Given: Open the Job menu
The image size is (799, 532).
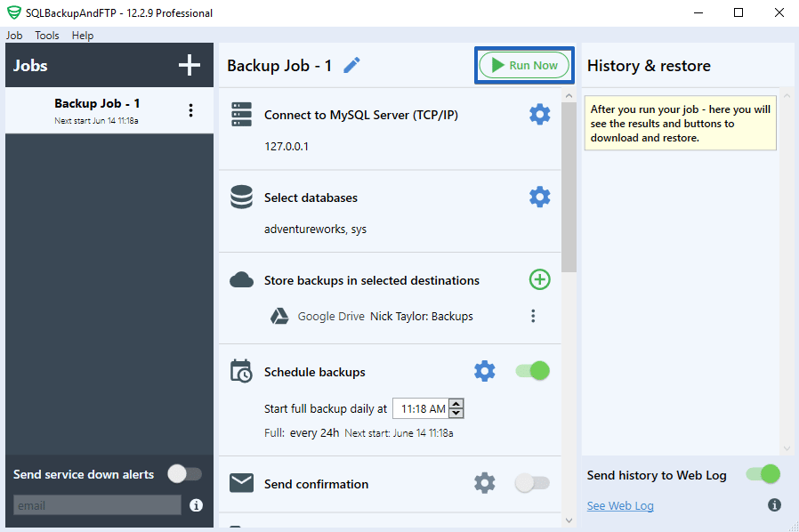Looking at the screenshot, I should (14, 36).
